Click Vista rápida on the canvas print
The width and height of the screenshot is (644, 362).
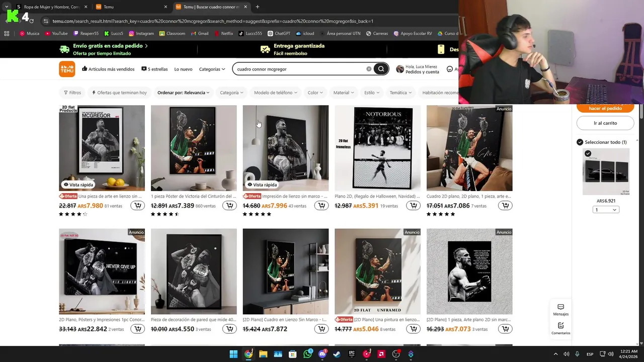[x=262, y=185]
